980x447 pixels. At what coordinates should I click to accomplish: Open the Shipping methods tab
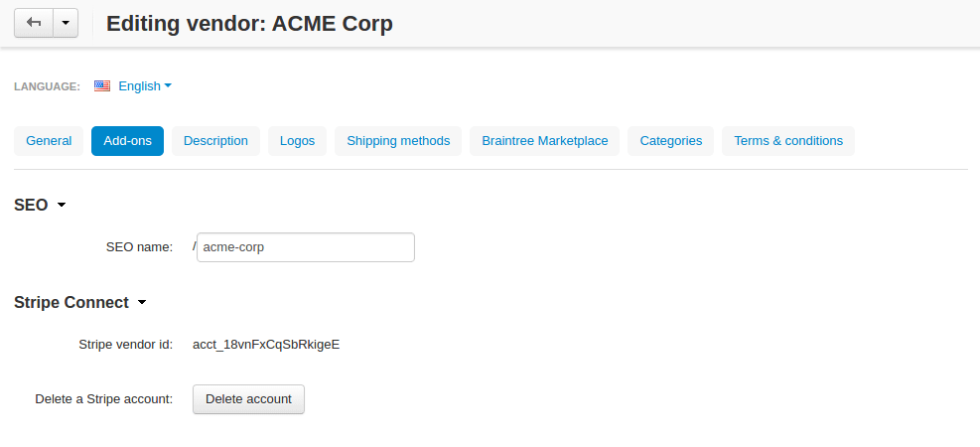tap(398, 141)
